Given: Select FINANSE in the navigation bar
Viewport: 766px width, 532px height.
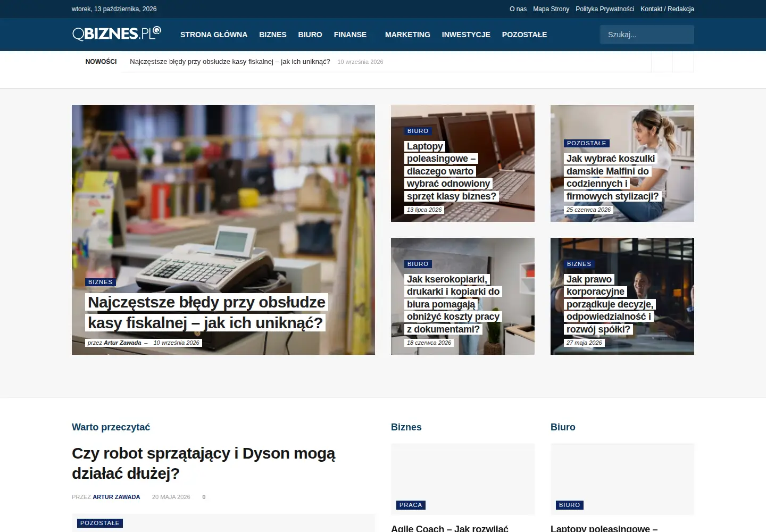Looking at the screenshot, I should pyautogui.click(x=350, y=35).
